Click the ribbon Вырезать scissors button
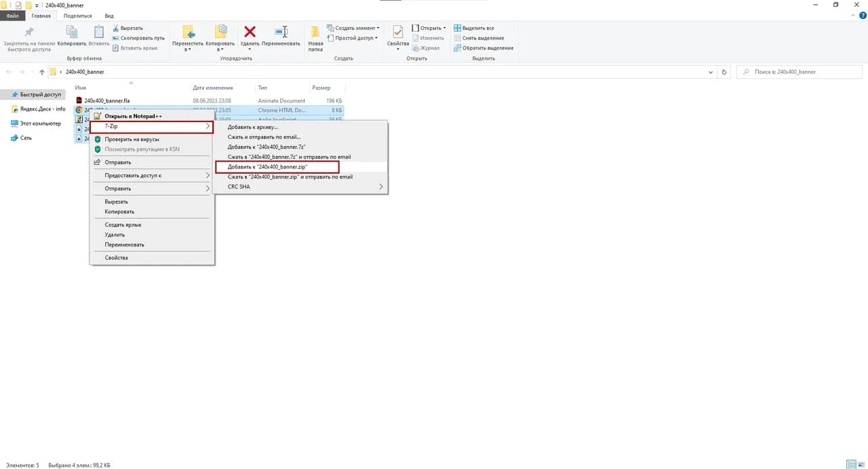This screenshot has width=868, height=469. click(x=127, y=28)
